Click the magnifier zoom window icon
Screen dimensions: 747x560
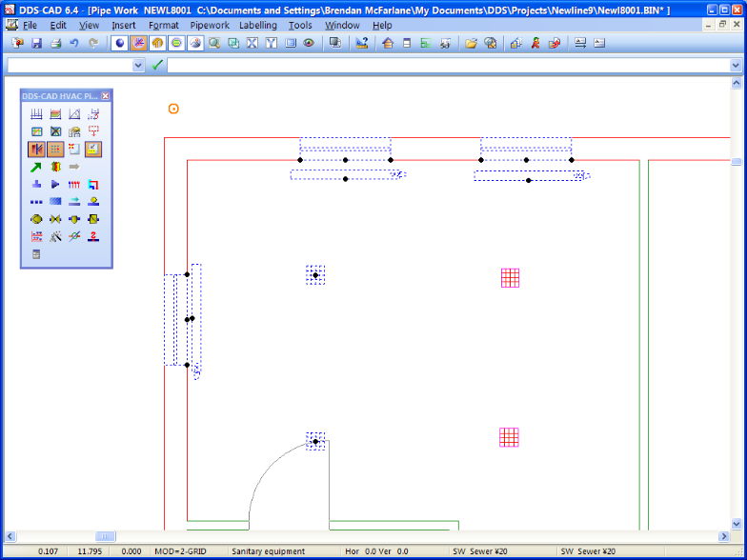tap(214, 44)
